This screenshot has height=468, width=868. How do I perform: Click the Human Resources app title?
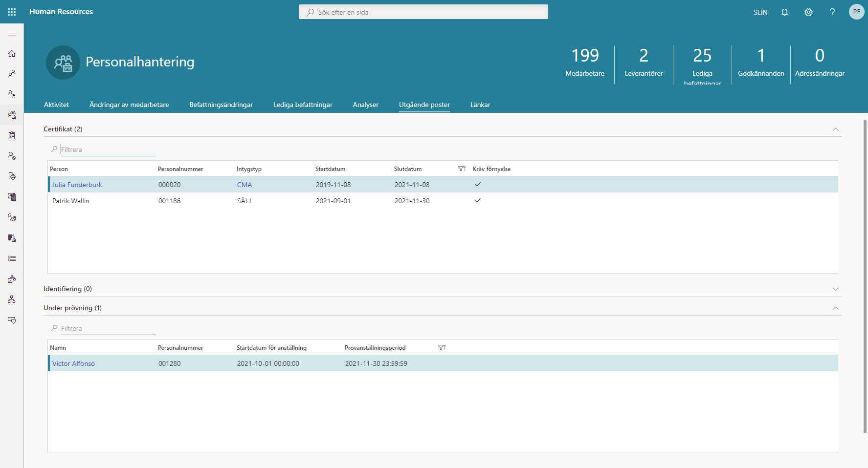[61, 12]
